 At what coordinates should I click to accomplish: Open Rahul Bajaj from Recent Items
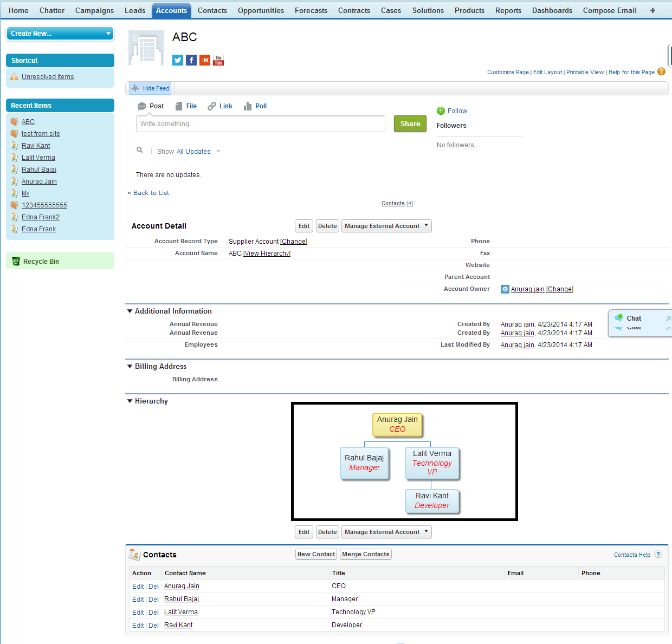coord(38,169)
